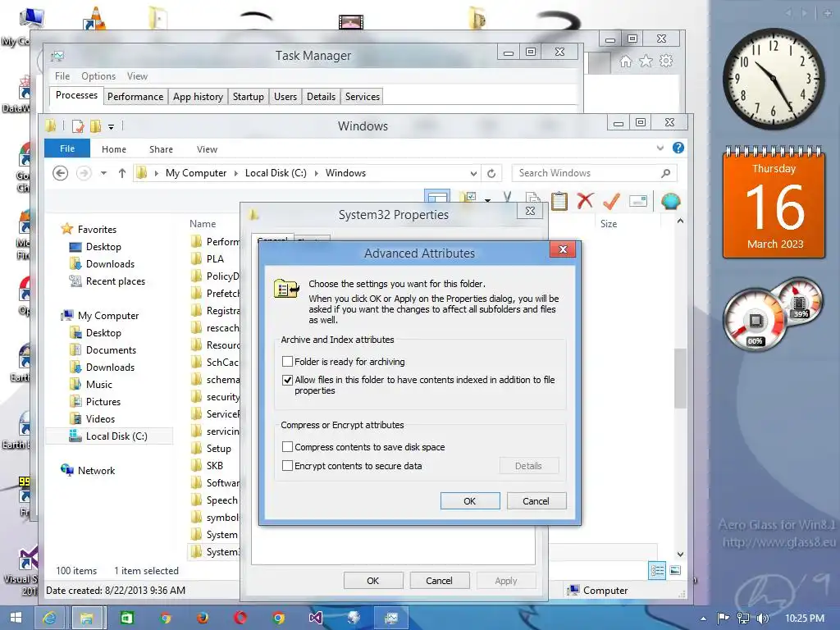This screenshot has height=630, width=840.
Task: Open gear settings in background browser window
Action: [x=666, y=61]
